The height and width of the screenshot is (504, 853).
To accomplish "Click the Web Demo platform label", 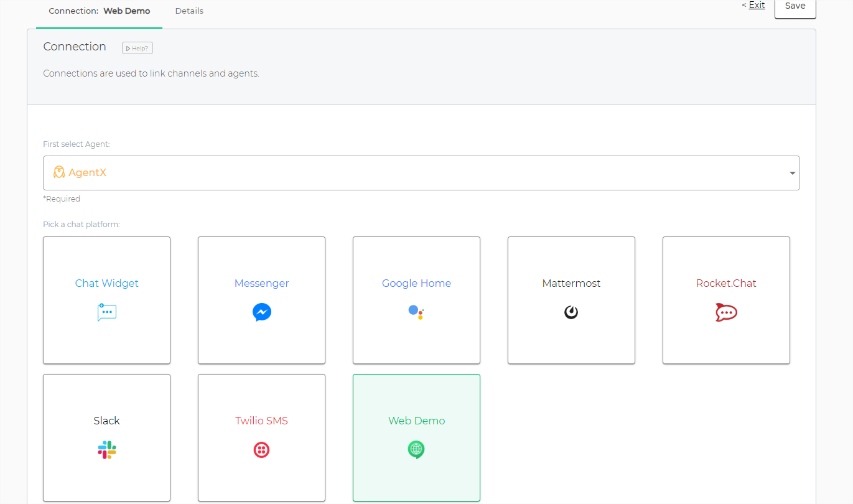I will (416, 421).
